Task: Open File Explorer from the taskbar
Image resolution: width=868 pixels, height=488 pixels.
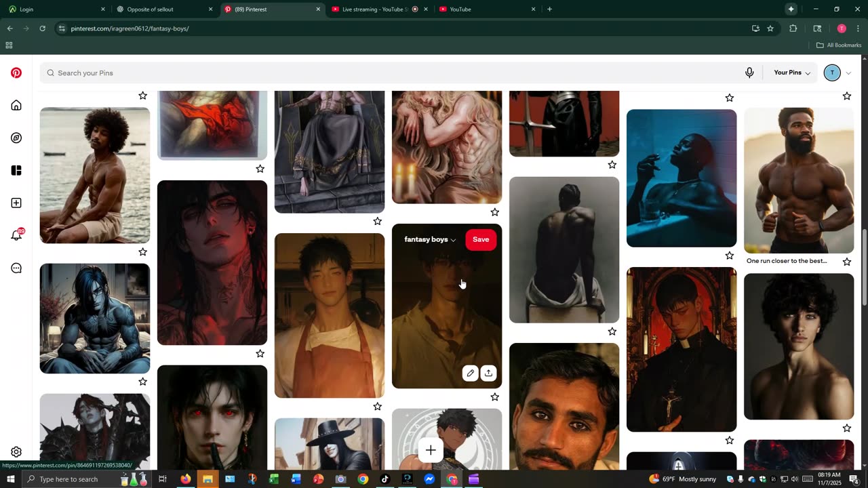Action: (x=208, y=479)
